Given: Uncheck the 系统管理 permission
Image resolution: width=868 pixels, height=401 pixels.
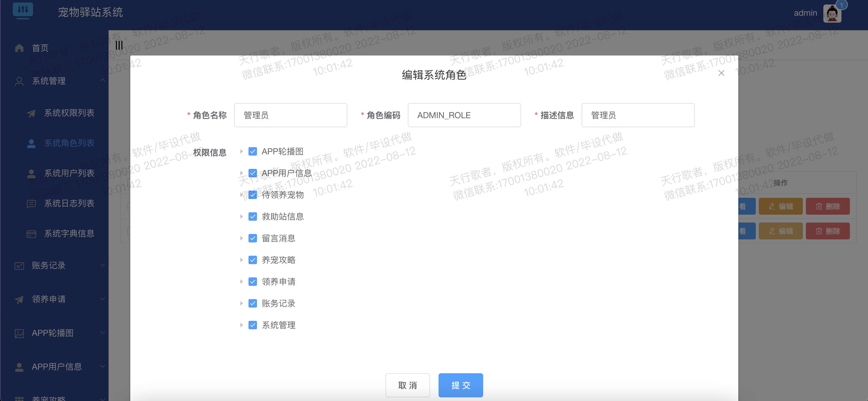Looking at the screenshot, I should (253, 325).
